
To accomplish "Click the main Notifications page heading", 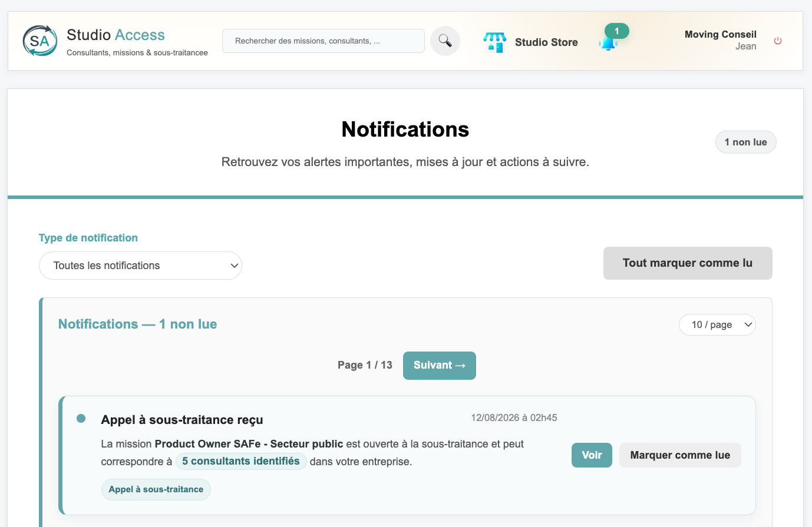I will tap(405, 130).
